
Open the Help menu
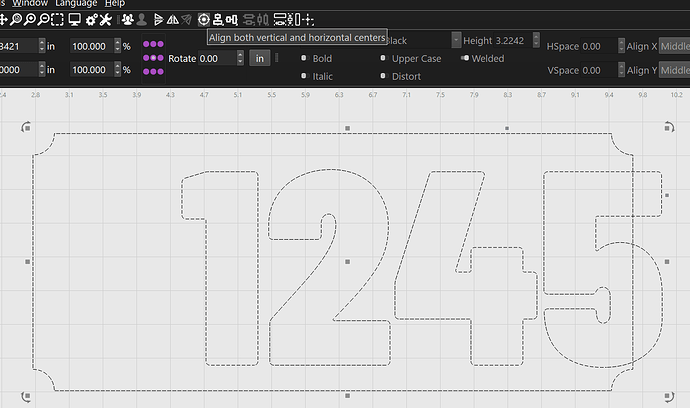(x=115, y=3)
